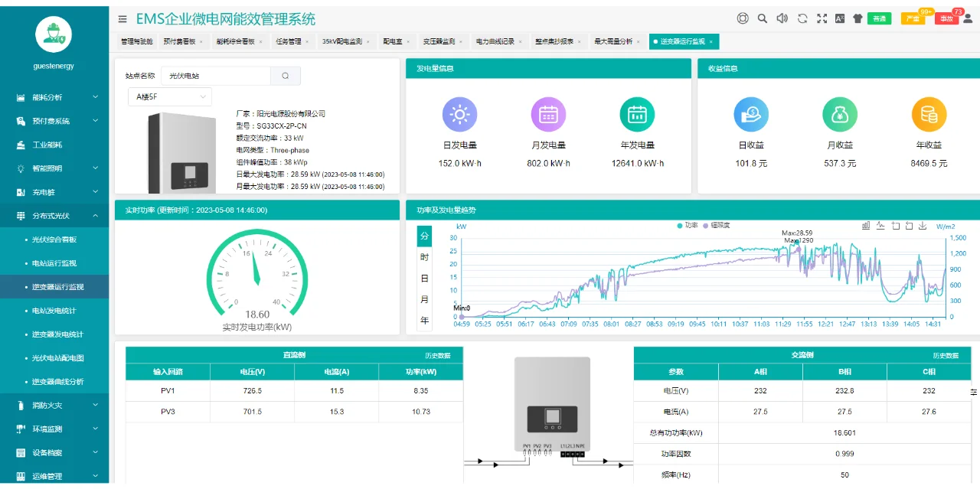
Task: Click the 事故 alarm button showing 73
Action: [x=947, y=18]
